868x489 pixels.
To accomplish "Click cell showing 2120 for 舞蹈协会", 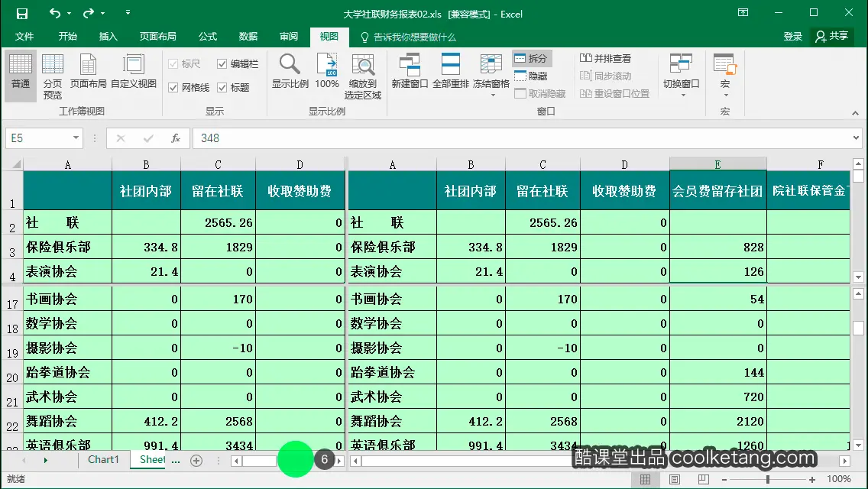I will pyautogui.click(x=717, y=422).
